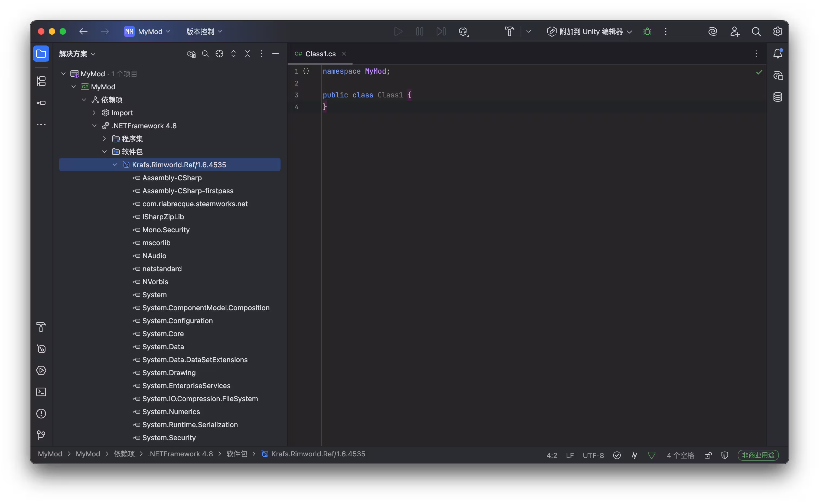Open the Problems tool window icon

coord(41,413)
